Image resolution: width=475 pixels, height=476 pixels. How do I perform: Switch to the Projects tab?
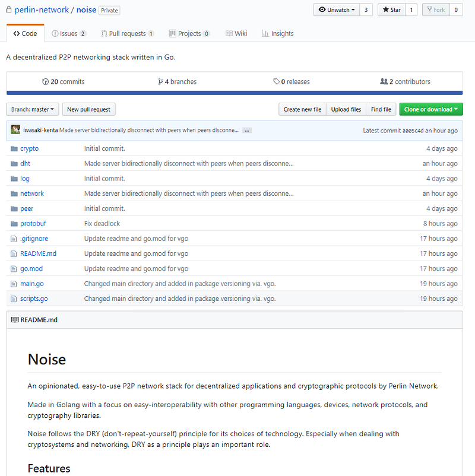coord(189,33)
